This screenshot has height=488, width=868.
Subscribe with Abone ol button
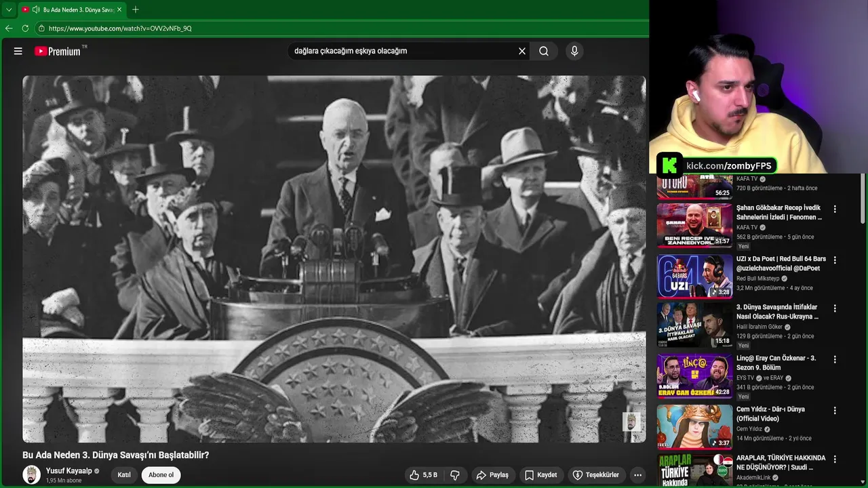[161, 475]
